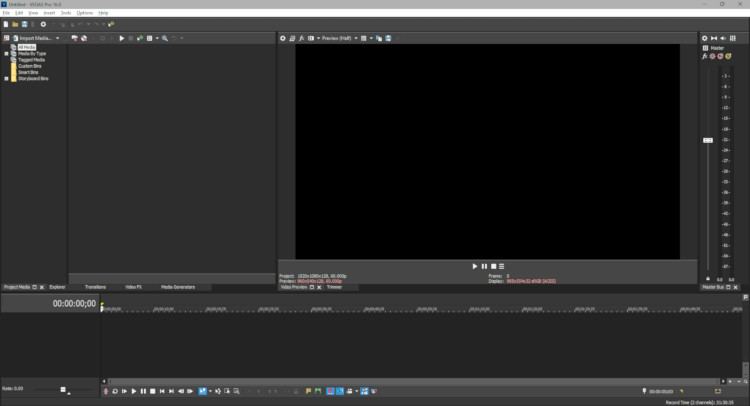This screenshot has height=406, width=750.
Task: Open the Import Media dropdown arrow
Action: click(57, 38)
